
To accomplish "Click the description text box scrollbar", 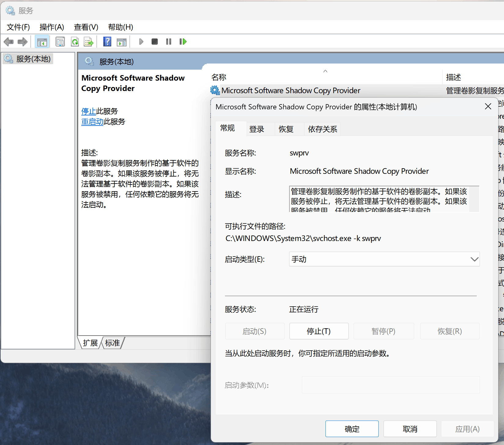I will click(x=474, y=199).
